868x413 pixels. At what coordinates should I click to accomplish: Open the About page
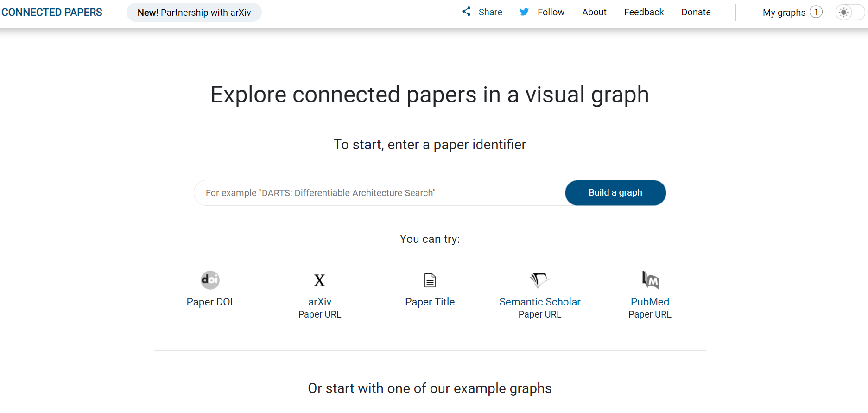click(x=594, y=13)
